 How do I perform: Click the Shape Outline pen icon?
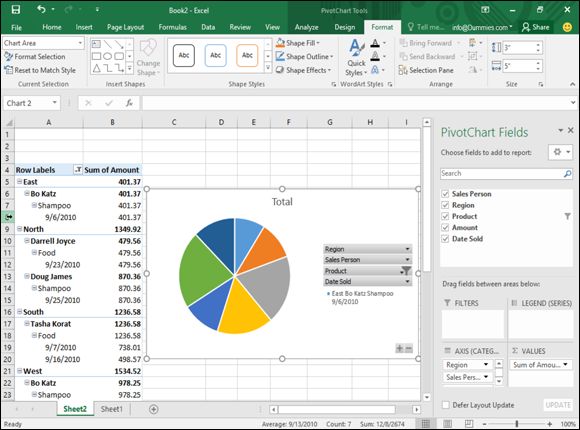click(x=280, y=57)
